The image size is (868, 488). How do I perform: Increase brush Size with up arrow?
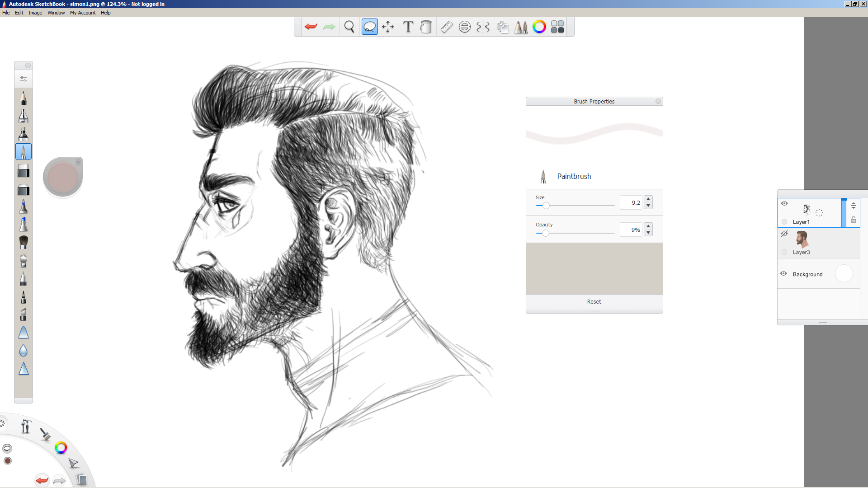click(648, 199)
